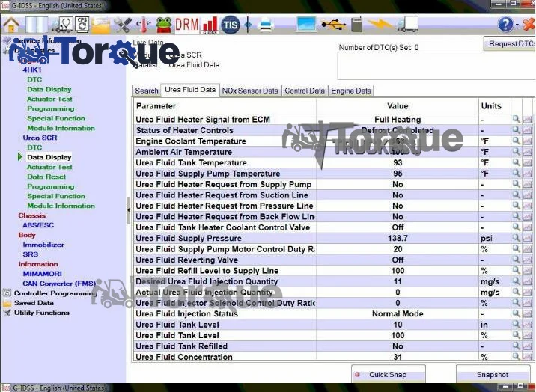This screenshot has width=536, height=392.
Task: Open the DRM toolbar icon
Action: pos(186,25)
